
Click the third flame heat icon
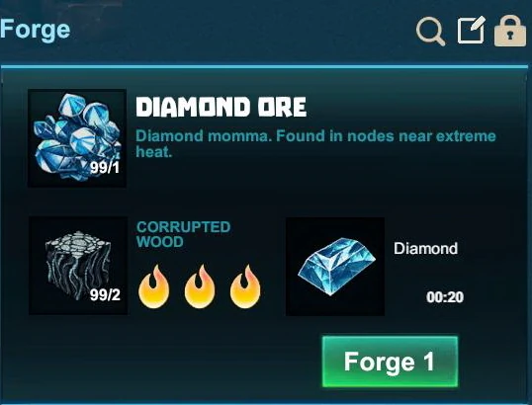pos(245,286)
